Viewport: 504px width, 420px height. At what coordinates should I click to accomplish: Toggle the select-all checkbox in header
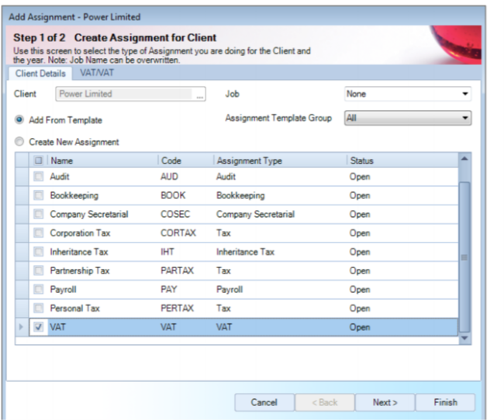pyautogui.click(x=39, y=160)
